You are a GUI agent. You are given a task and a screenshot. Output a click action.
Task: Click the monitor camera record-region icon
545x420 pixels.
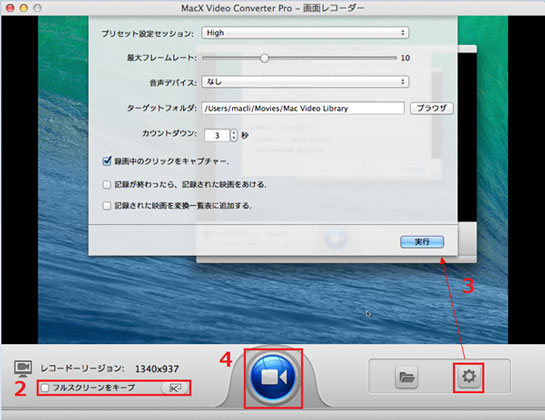point(23,369)
